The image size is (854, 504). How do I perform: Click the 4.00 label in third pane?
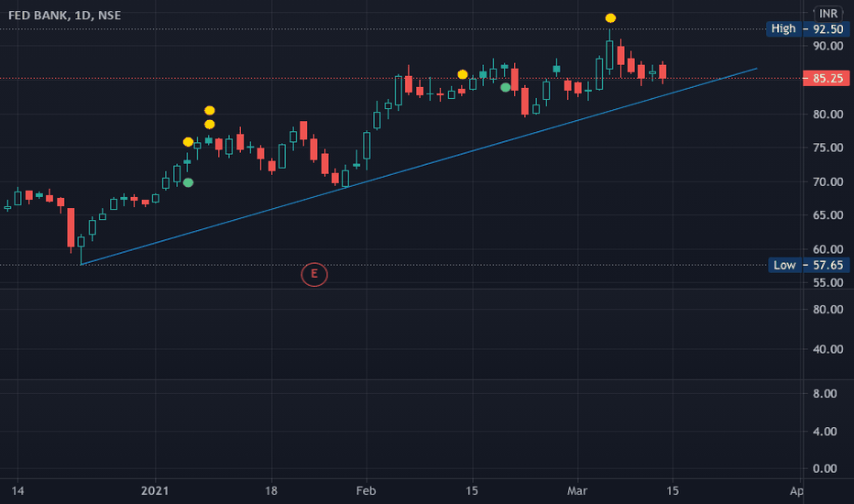[x=825, y=432]
